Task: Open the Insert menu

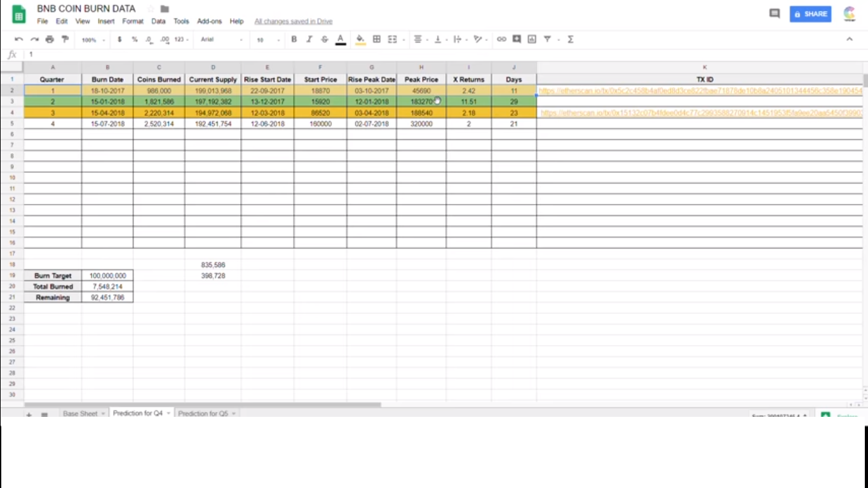Action: pyautogui.click(x=106, y=21)
